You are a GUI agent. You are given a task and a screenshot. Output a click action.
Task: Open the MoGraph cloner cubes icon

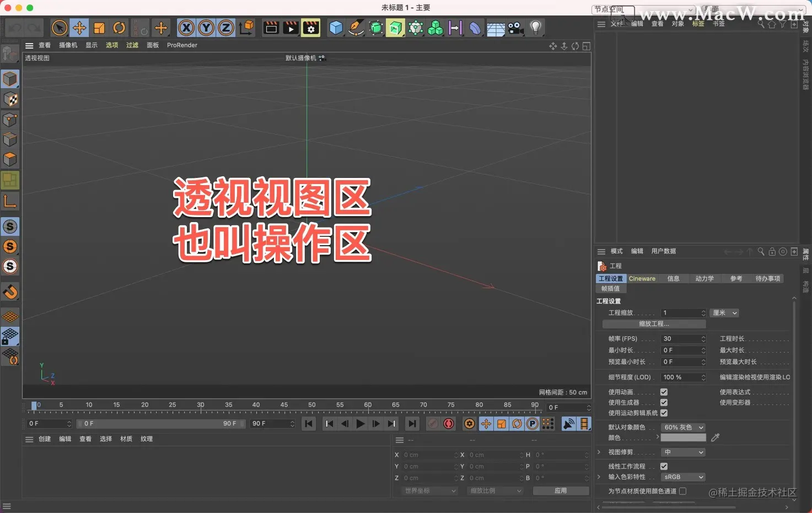[435, 28]
